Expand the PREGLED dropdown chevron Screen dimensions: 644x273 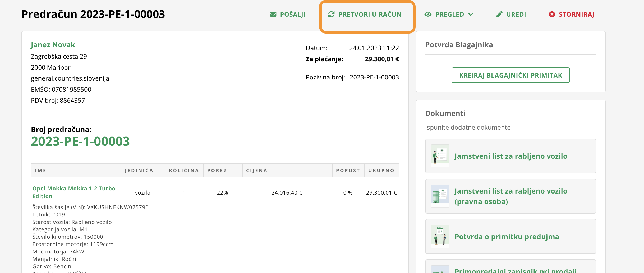pos(471,14)
